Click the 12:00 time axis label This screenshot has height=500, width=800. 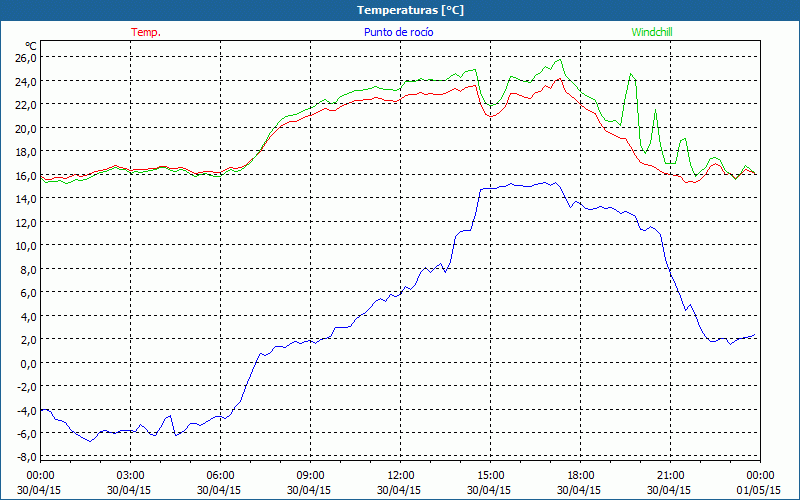click(400, 476)
